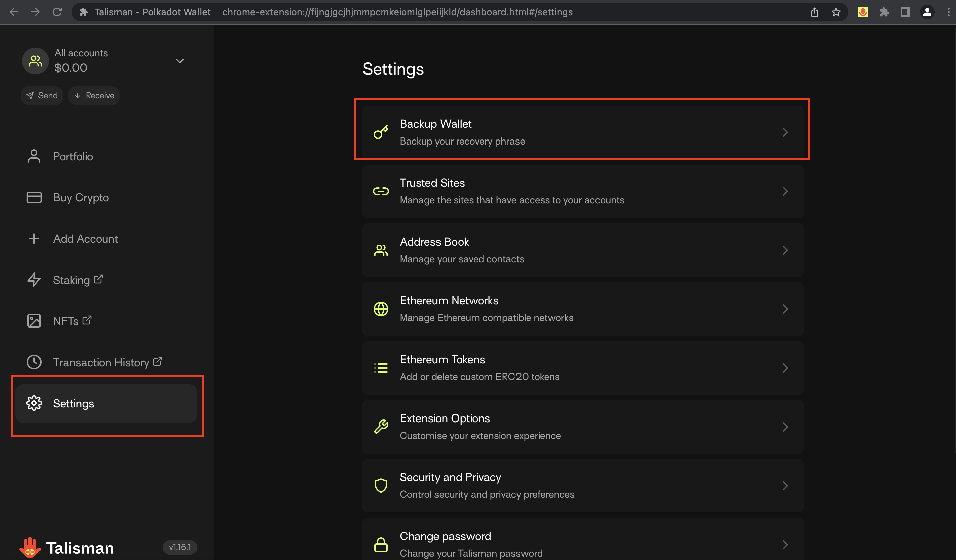The height and width of the screenshot is (560, 956).
Task: Click the Add Account plus icon
Action: click(x=34, y=239)
